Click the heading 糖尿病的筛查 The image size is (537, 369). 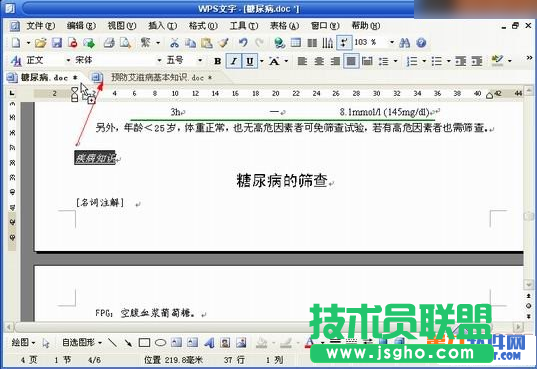click(x=282, y=180)
